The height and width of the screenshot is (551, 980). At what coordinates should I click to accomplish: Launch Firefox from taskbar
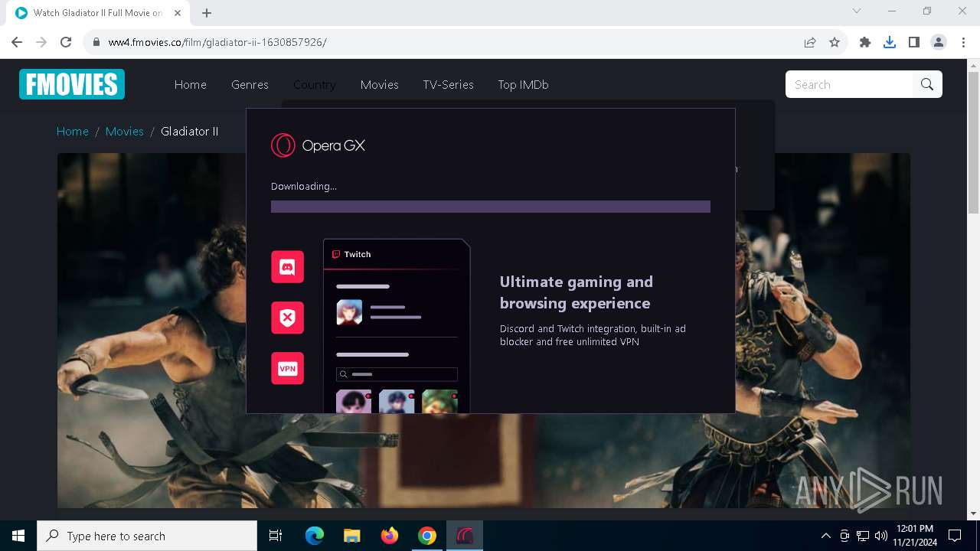click(x=390, y=536)
